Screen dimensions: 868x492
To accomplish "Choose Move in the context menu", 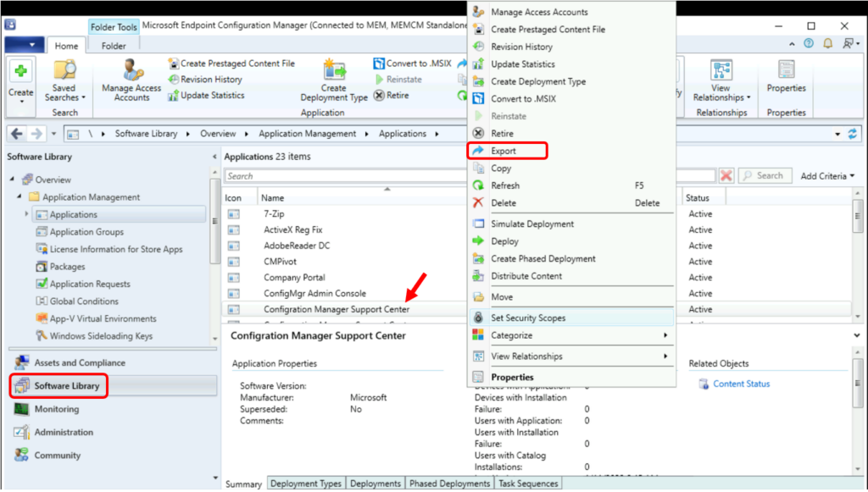I will click(572, 297).
